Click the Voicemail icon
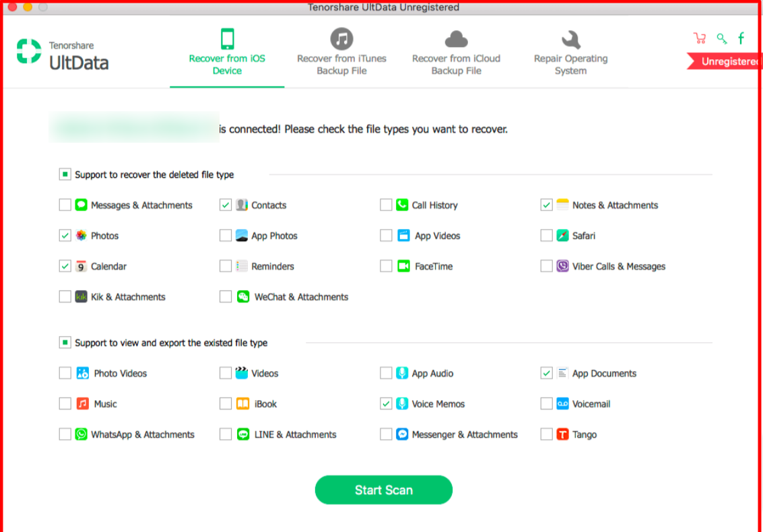Viewport: 763px width, 532px height. (x=562, y=403)
